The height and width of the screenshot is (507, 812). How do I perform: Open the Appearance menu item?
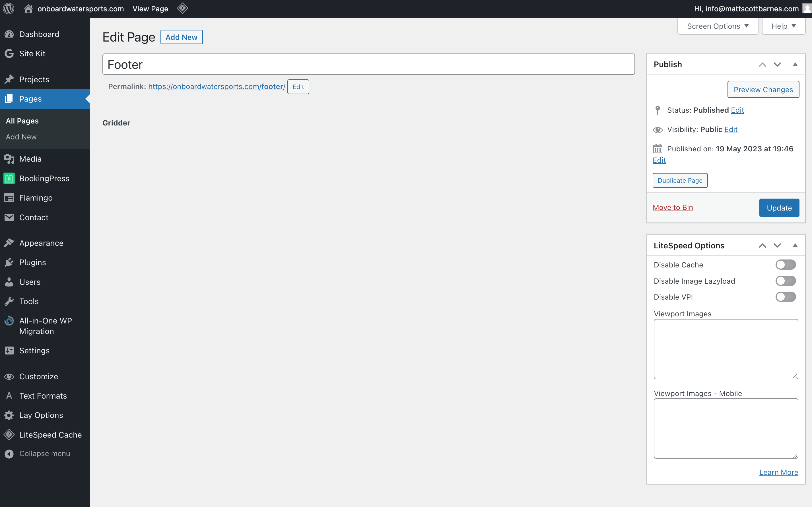click(41, 243)
